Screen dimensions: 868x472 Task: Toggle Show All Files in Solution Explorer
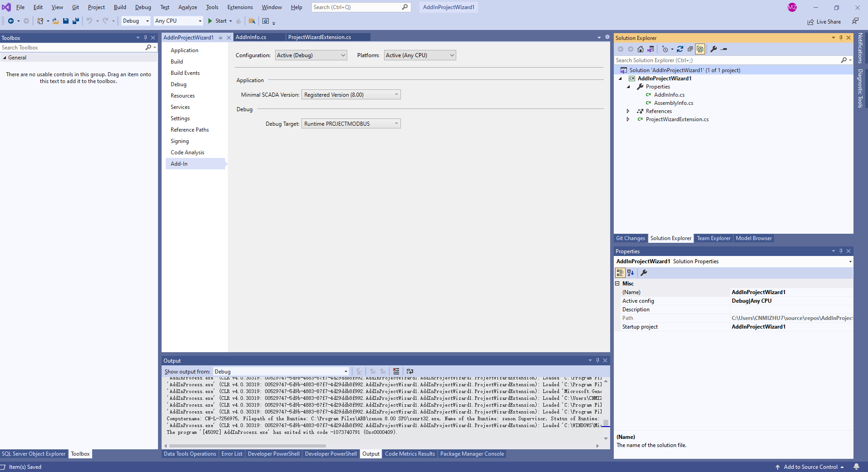(x=700, y=49)
